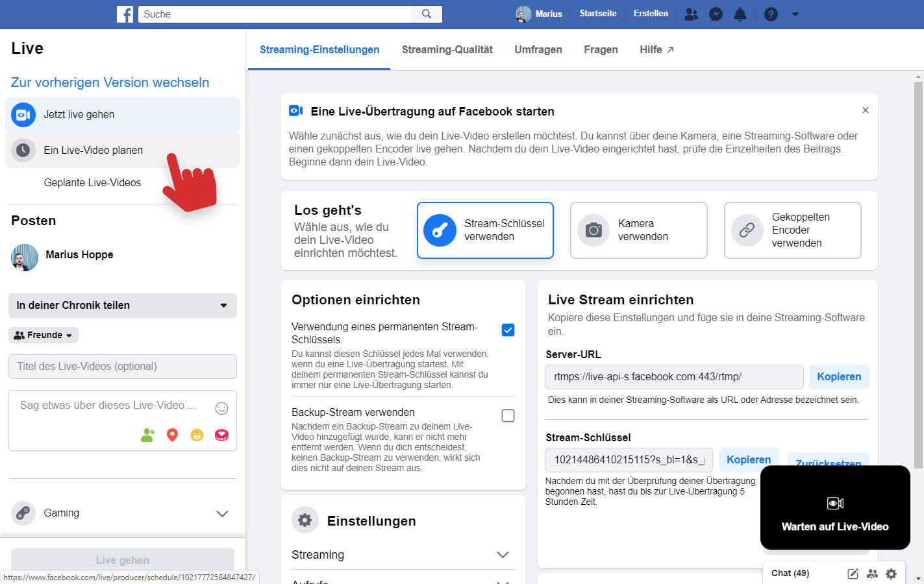Add feeling/activity smiley icon

(x=197, y=435)
